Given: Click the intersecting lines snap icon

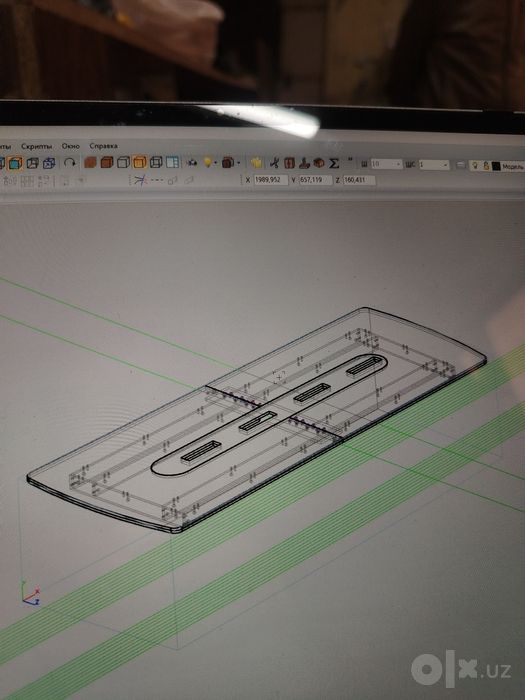Looking at the screenshot, I should [140, 180].
